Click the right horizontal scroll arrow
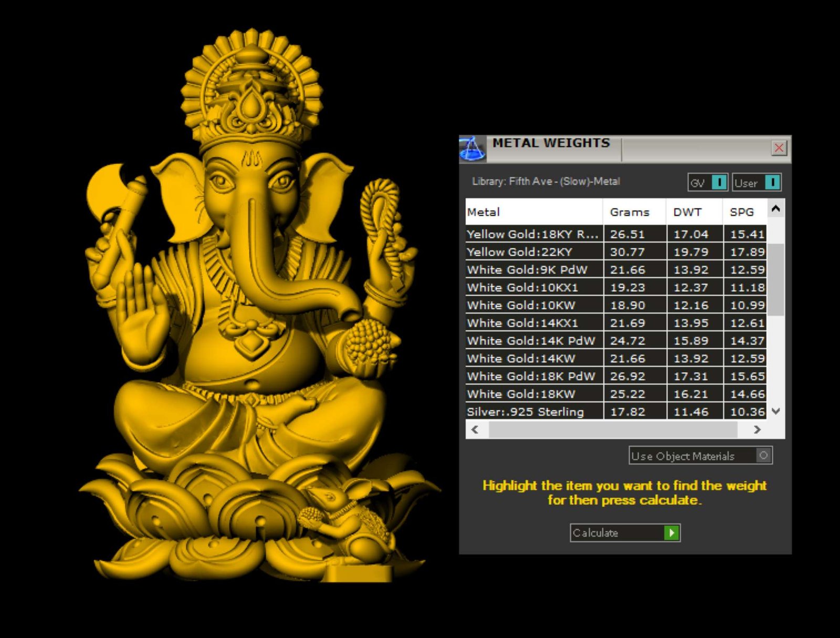The height and width of the screenshot is (638, 840). click(757, 430)
